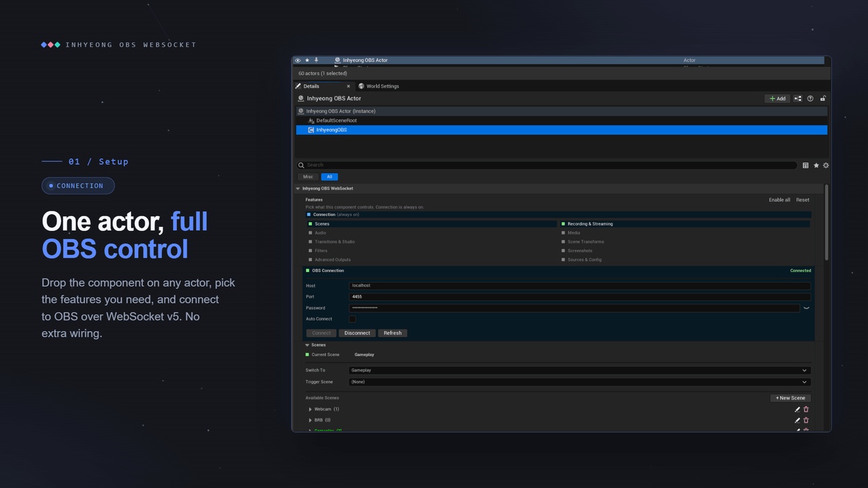Click the details Search field
The height and width of the screenshot is (488, 868).
(x=547, y=165)
